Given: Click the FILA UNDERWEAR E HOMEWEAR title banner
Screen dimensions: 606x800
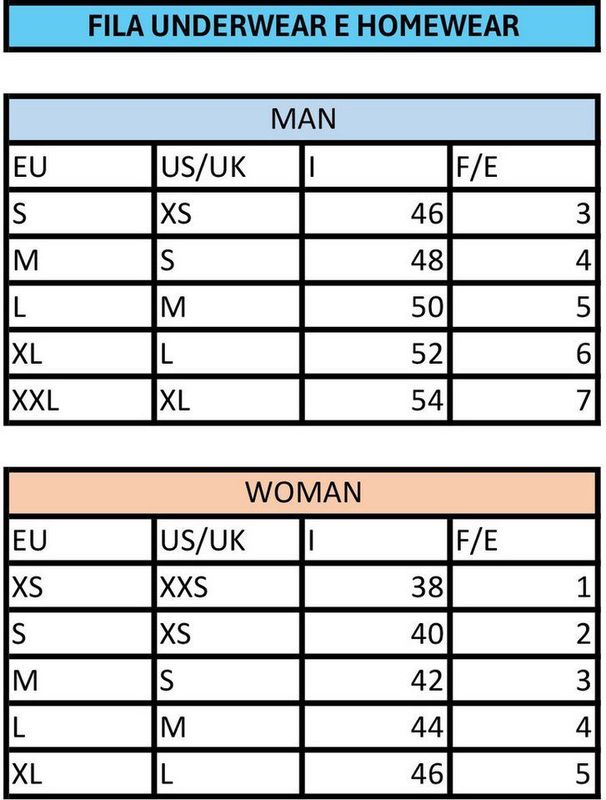Looking at the screenshot, I should pos(302,26).
